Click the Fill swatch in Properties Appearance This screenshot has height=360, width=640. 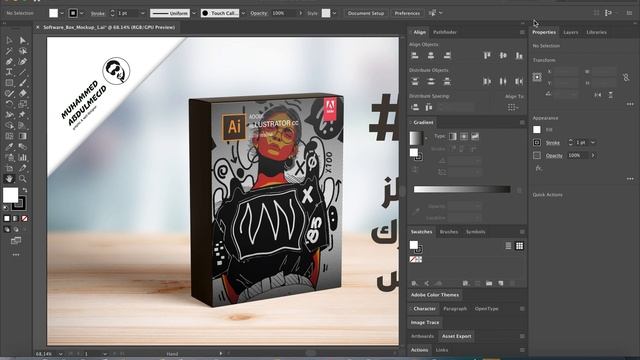click(537, 130)
